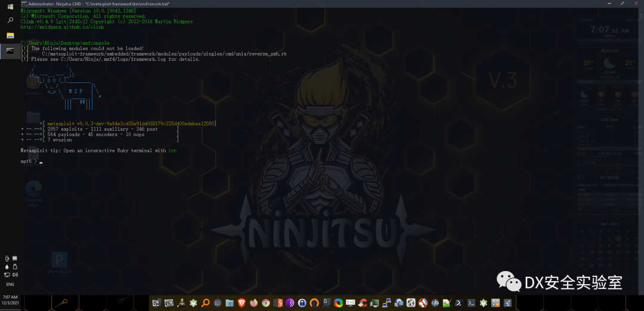Select the 'metasploit v6.0.3-dev' version line
Viewport: 644px width, 311px height.
click(x=132, y=124)
